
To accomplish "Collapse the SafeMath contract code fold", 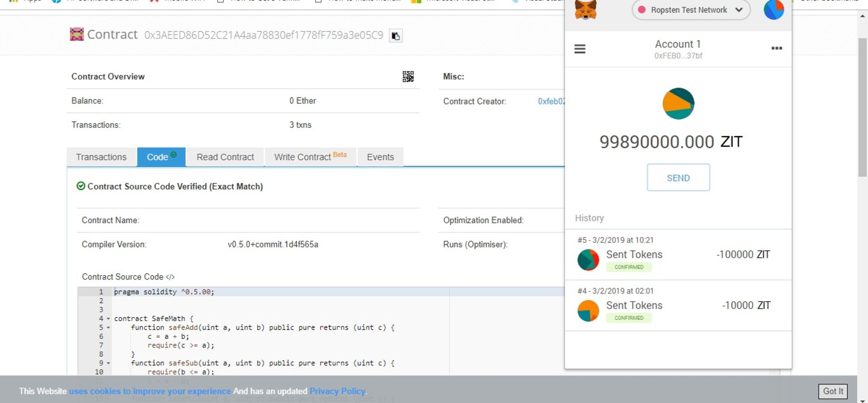I will [x=108, y=319].
